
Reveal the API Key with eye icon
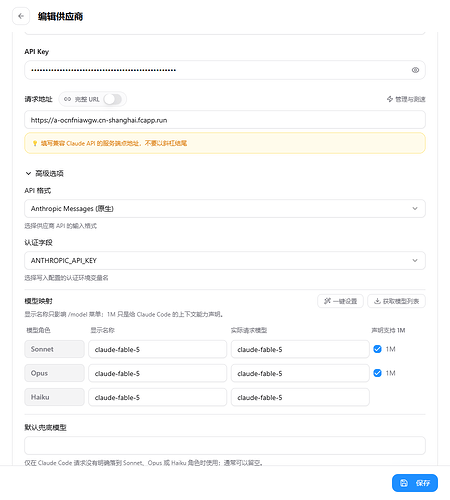click(415, 70)
